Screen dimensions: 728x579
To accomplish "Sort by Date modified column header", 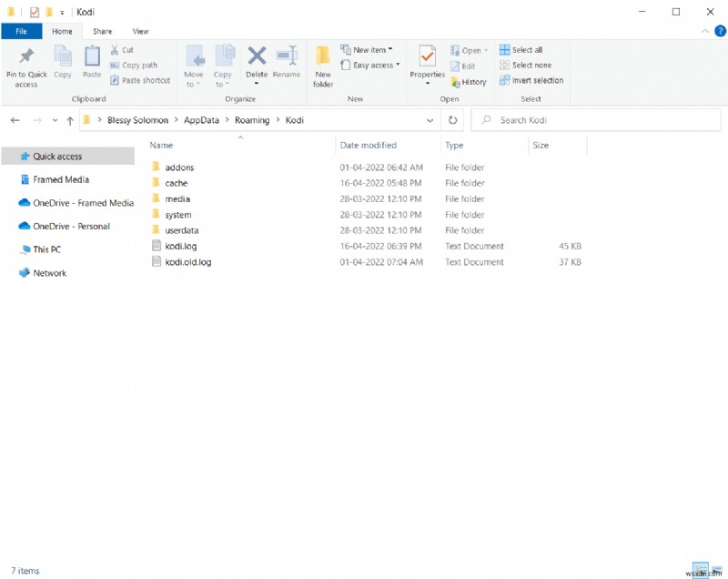I will pyautogui.click(x=369, y=146).
